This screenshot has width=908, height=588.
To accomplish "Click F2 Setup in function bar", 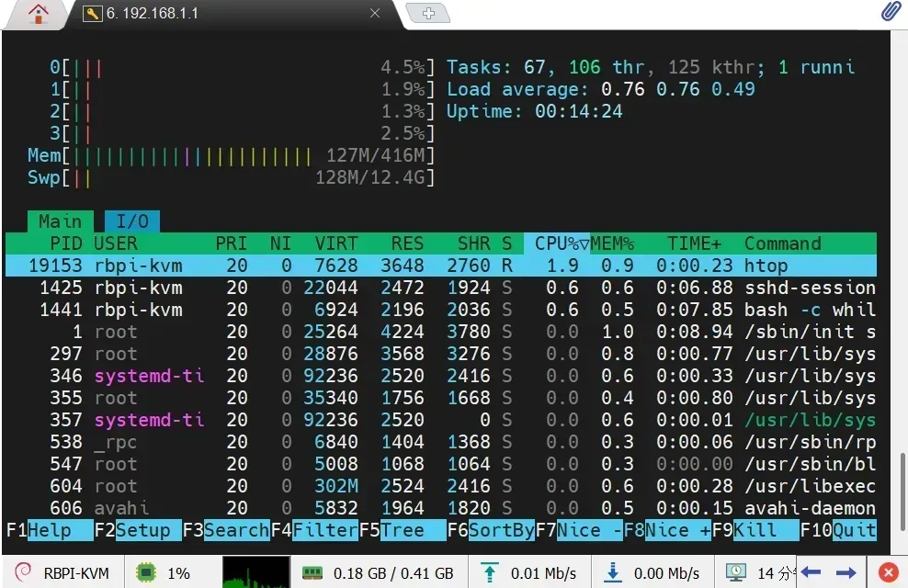I will 138,529.
